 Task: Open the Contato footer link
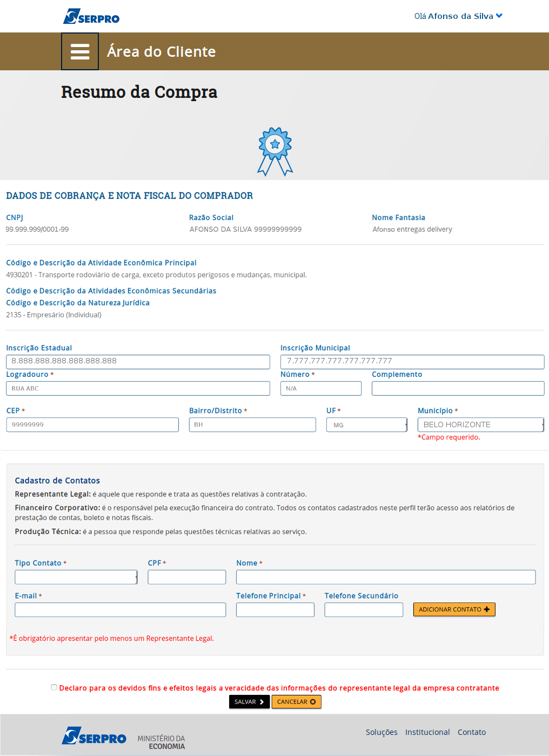[472, 732]
